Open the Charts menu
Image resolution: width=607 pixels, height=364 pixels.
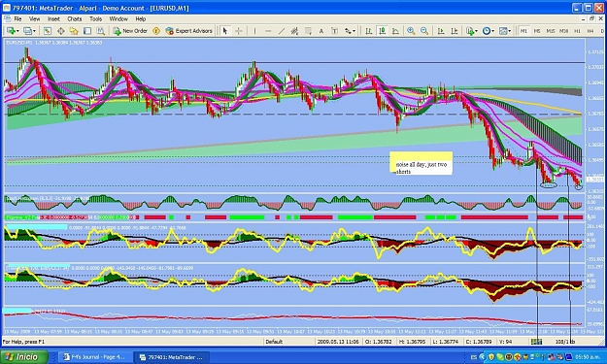(x=75, y=19)
